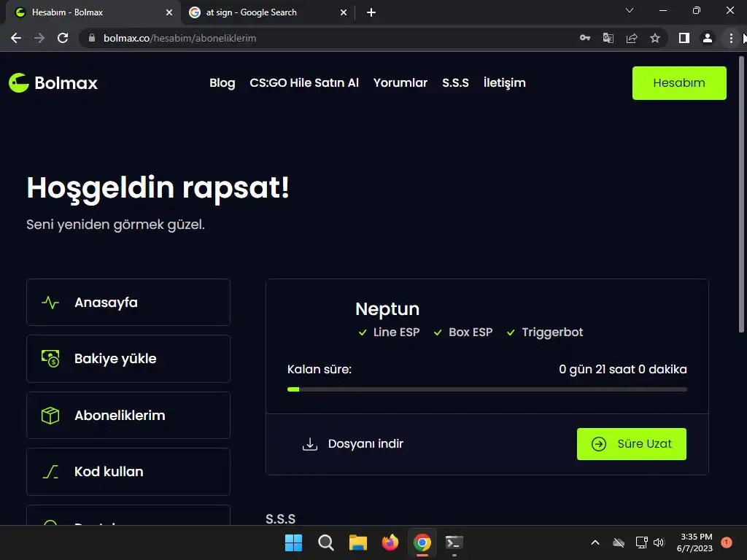Click the translate page icon
The height and width of the screenshot is (560, 747).
pos(608,38)
